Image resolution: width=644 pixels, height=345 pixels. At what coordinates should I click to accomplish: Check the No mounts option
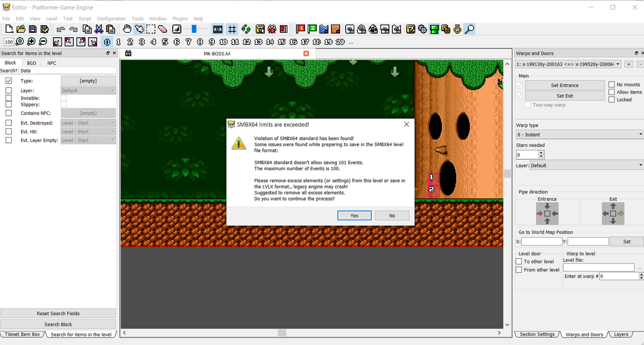(612, 85)
